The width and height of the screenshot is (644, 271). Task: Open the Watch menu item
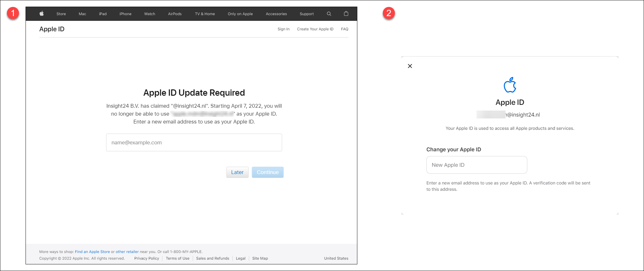click(x=150, y=14)
